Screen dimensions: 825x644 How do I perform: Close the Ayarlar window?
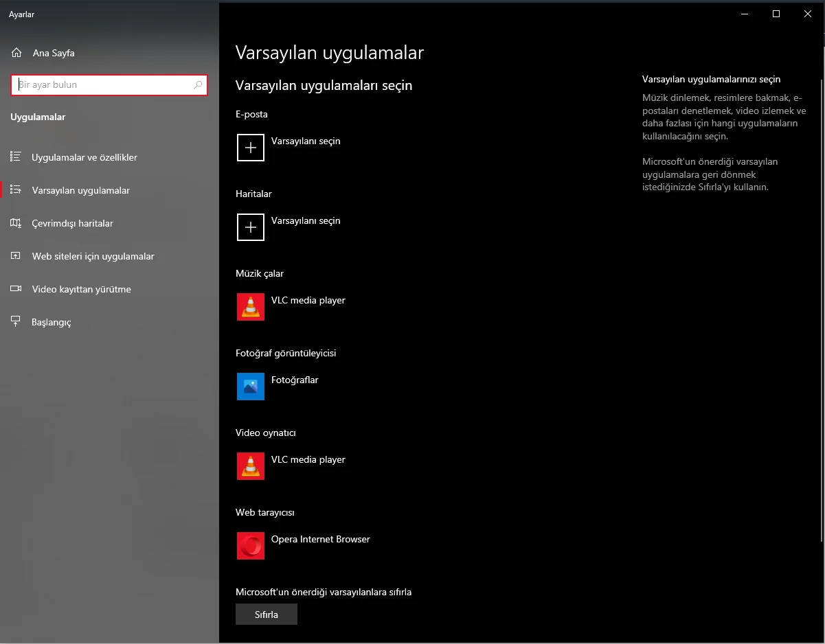pos(808,14)
